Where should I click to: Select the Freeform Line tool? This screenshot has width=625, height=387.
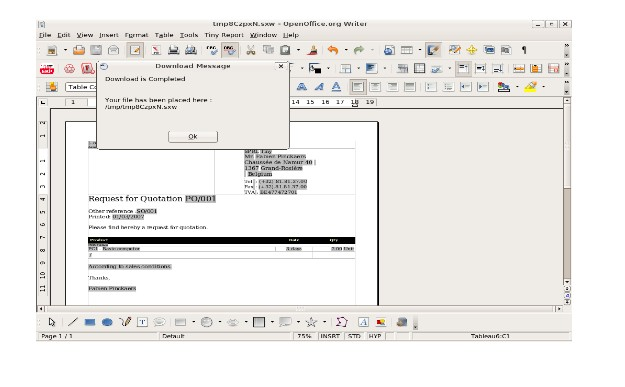pyautogui.click(x=125, y=322)
